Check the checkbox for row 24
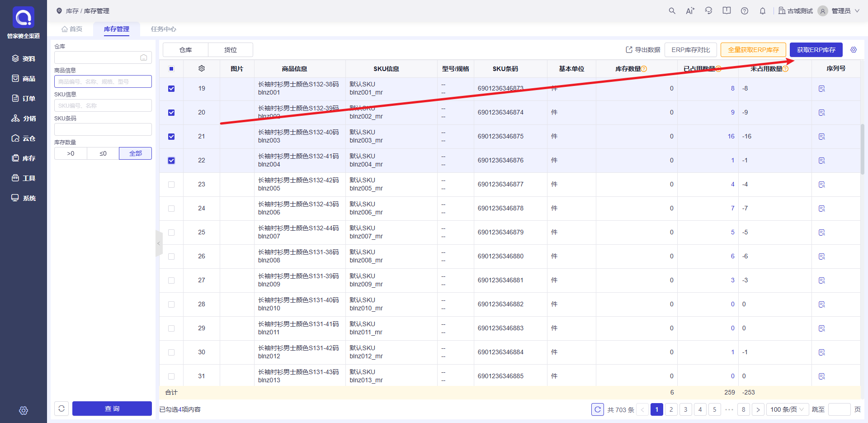Image resolution: width=868 pixels, height=423 pixels. pos(171,209)
